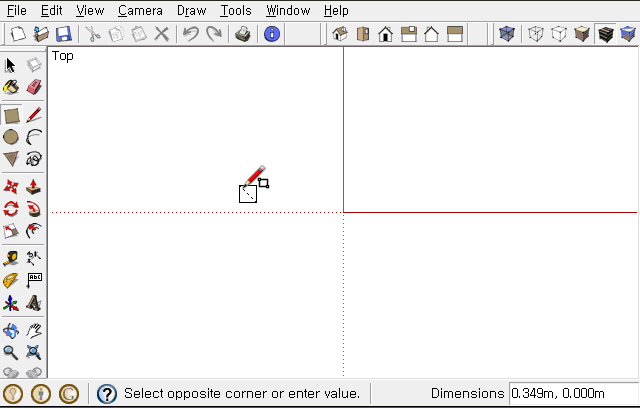Choose the 3D Text tool
This screenshot has height=408, width=640.
34,303
